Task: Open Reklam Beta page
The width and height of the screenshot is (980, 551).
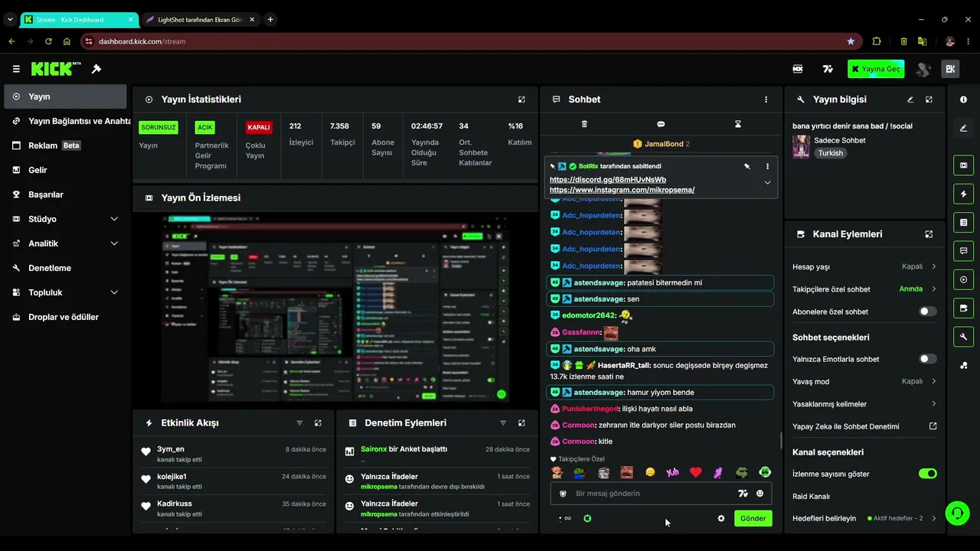Action: click(65, 145)
